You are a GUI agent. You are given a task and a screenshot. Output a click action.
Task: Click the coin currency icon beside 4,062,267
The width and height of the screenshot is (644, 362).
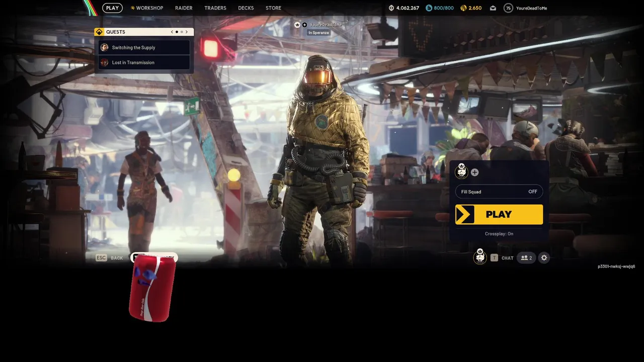tap(392, 8)
